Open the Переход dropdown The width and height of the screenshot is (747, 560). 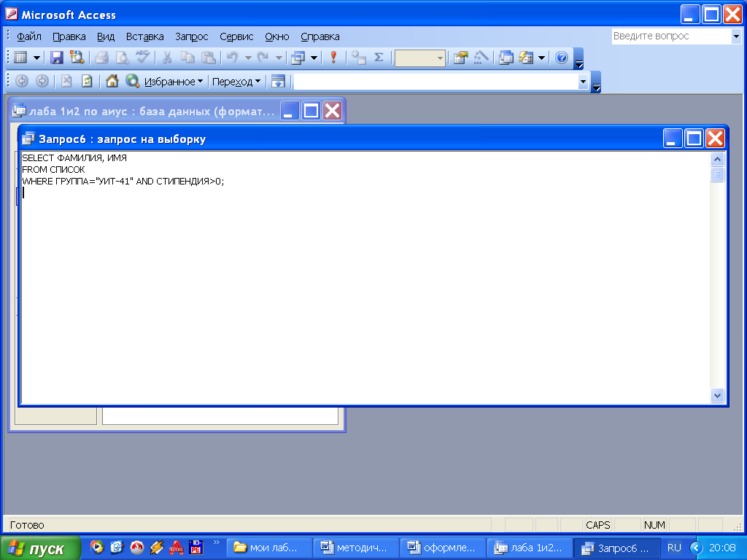[x=236, y=82]
